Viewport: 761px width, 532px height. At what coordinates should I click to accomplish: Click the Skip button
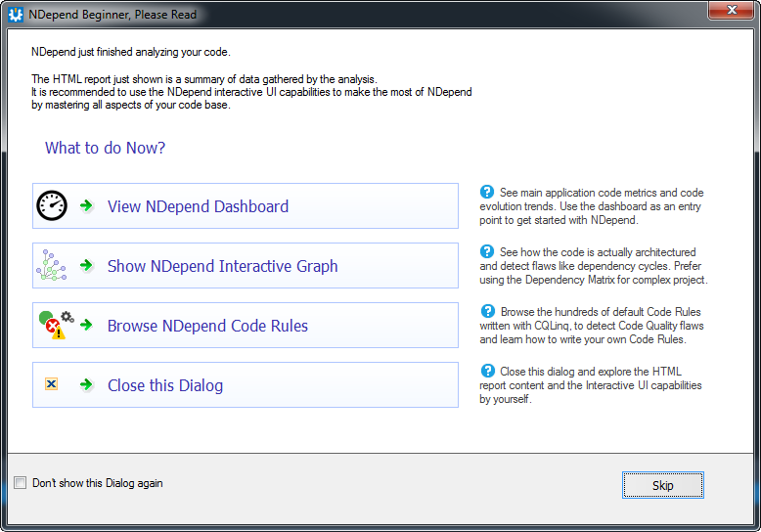coord(663,485)
